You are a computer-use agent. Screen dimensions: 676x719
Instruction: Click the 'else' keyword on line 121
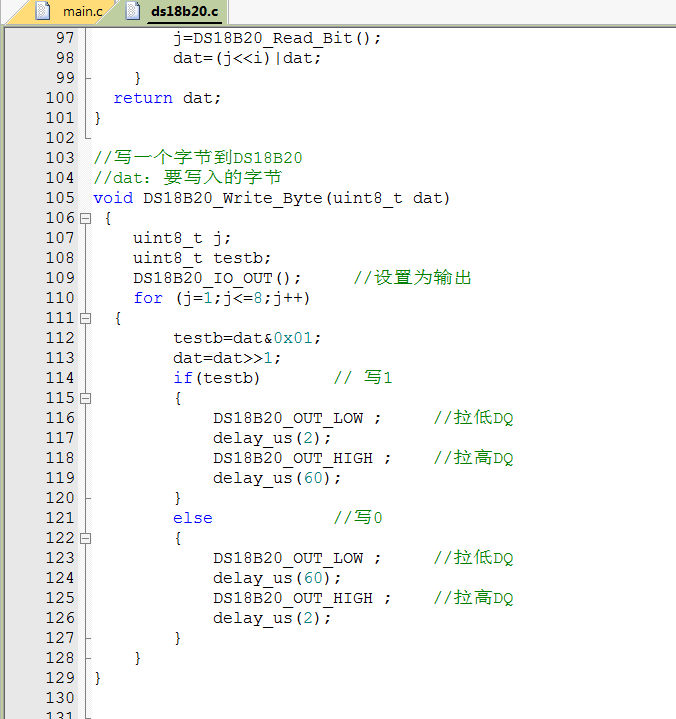point(193,518)
